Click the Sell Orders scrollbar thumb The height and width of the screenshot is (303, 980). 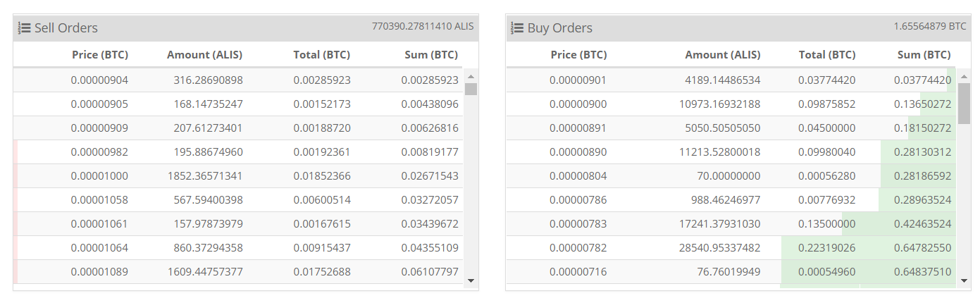(x=471, y=89)
